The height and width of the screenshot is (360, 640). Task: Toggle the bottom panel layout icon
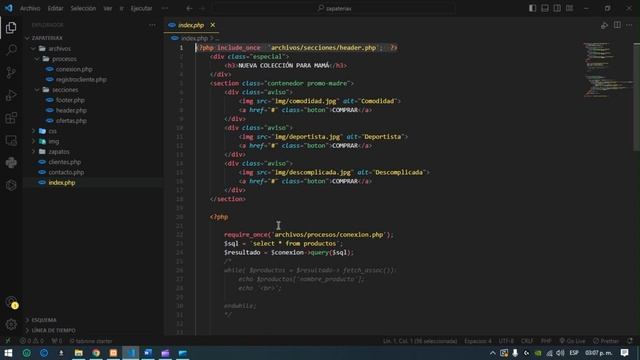545,8
